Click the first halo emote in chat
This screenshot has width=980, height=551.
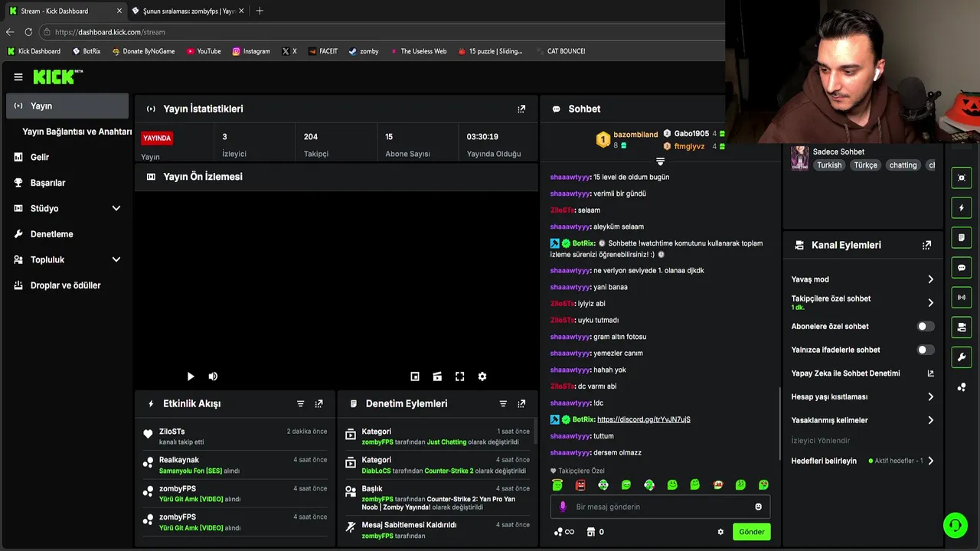(x=557, y=485)
